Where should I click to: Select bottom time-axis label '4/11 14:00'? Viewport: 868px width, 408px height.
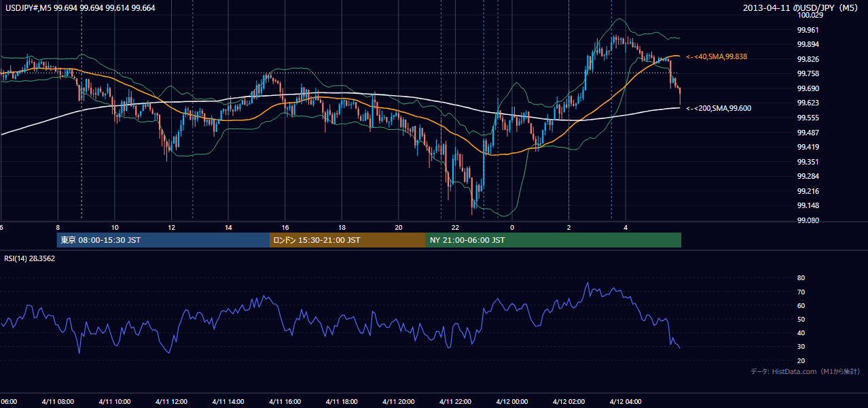click(x=228, y=401)
